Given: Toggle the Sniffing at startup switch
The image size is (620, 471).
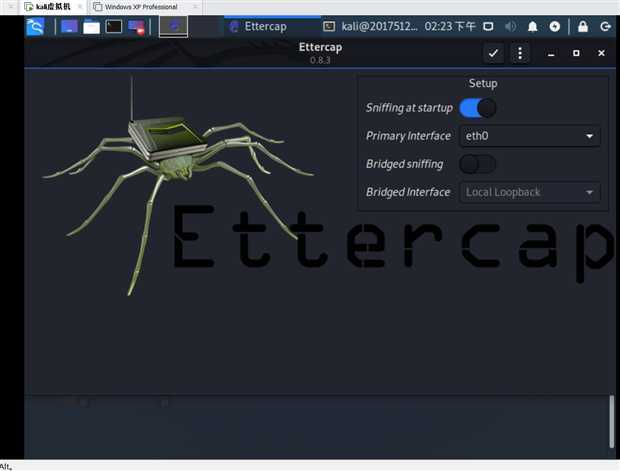Looking at the screenshot, I should click(478, 108).
